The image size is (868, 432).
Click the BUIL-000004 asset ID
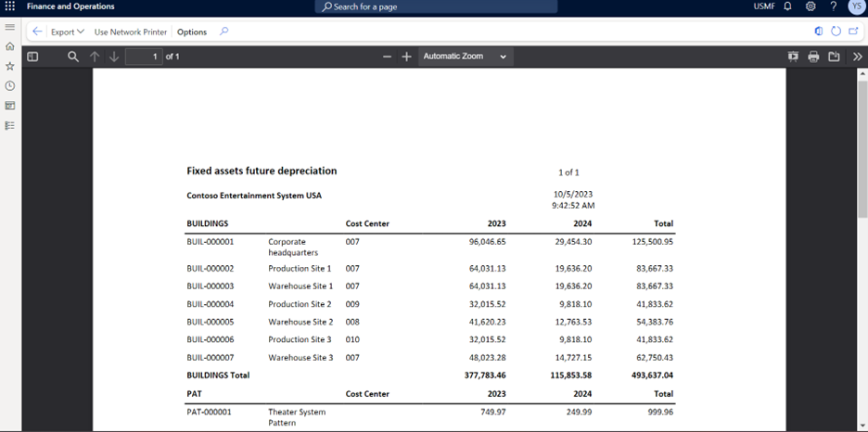tap(211, 304)
